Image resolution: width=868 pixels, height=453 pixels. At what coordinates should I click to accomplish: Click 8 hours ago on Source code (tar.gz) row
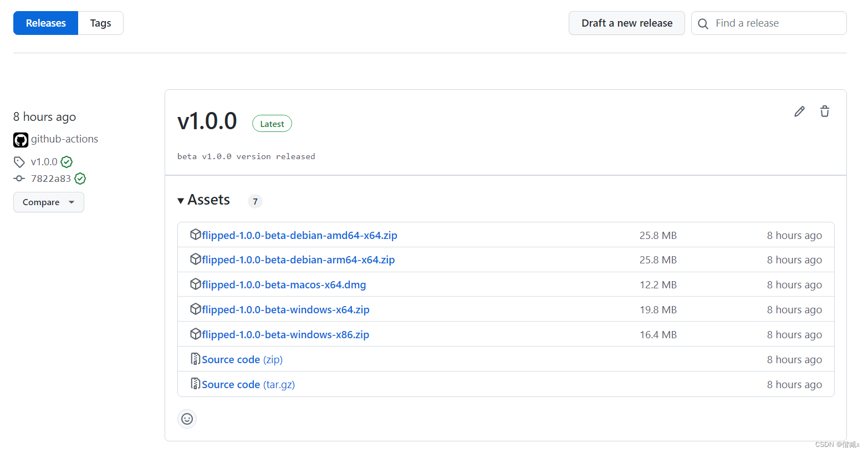tap(794, 385)
